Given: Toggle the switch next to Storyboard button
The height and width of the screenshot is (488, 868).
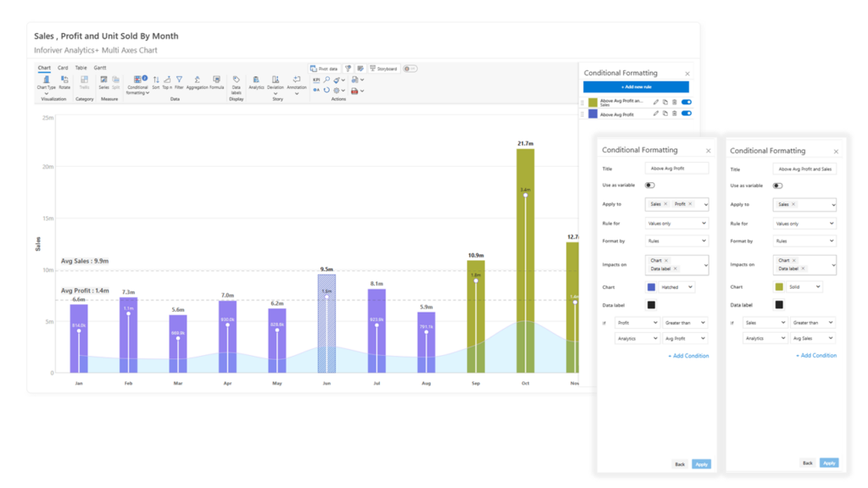Looking at the screenshot, I should point(409,69).
